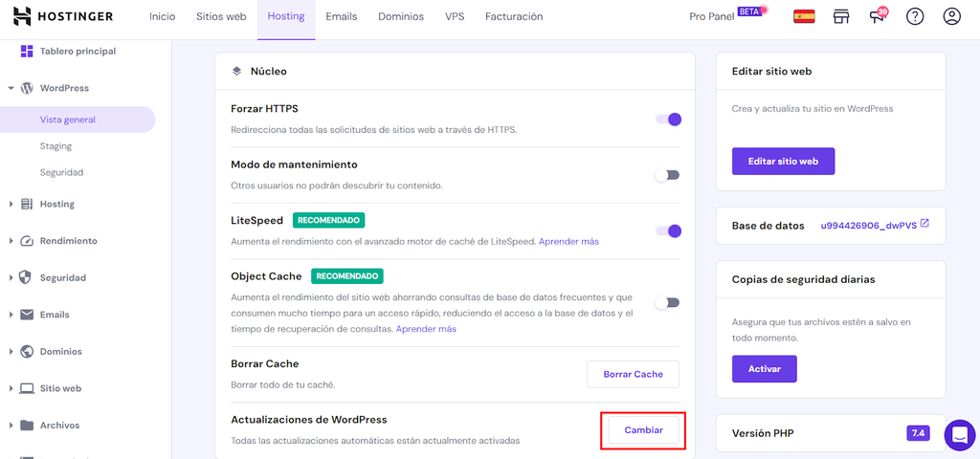Click the Hosting server icon in sidebar
Viewport: 980px width, 459px height.
coord(27,204)
